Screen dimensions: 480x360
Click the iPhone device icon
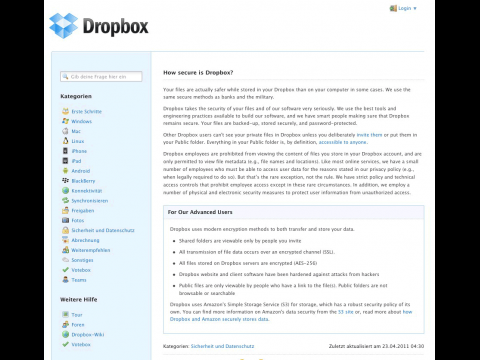coord(66,151)
